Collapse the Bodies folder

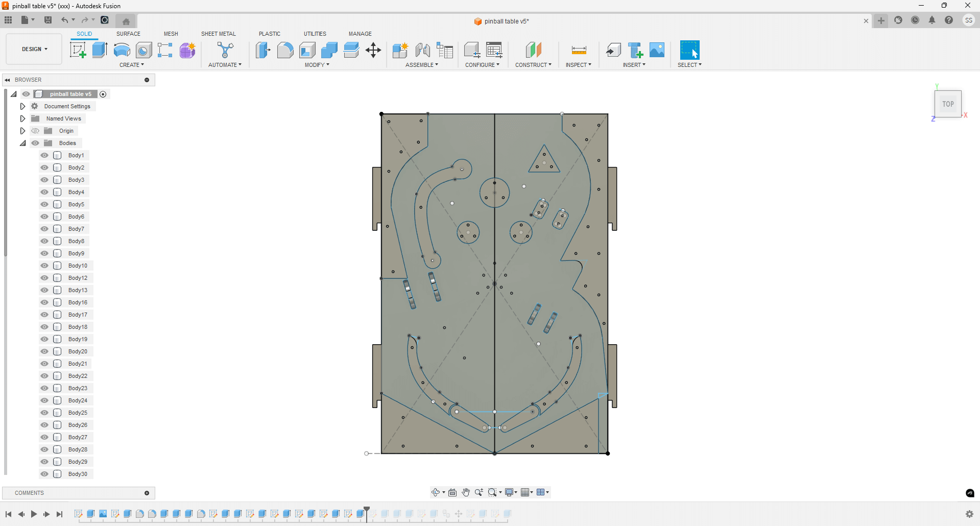pos(22,143)
